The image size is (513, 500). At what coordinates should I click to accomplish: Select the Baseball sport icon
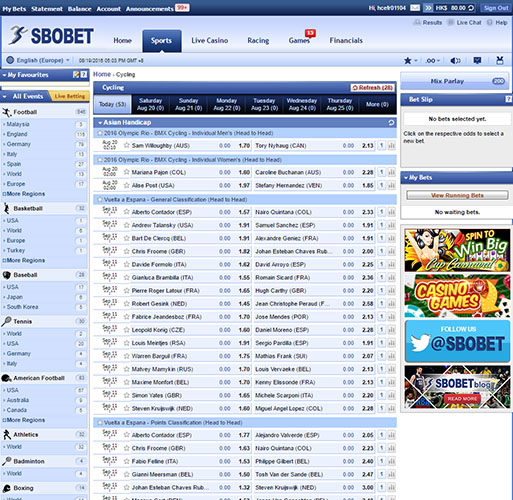click(6, 275)
